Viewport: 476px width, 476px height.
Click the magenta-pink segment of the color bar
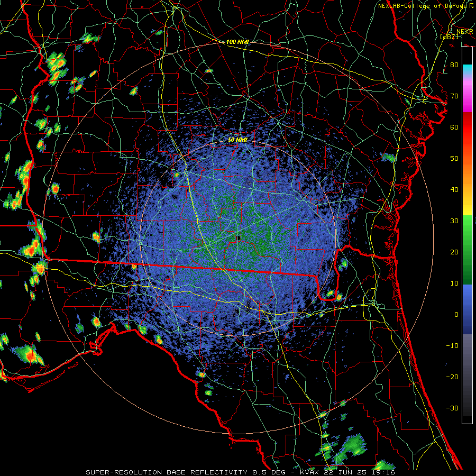click(467, 95)
